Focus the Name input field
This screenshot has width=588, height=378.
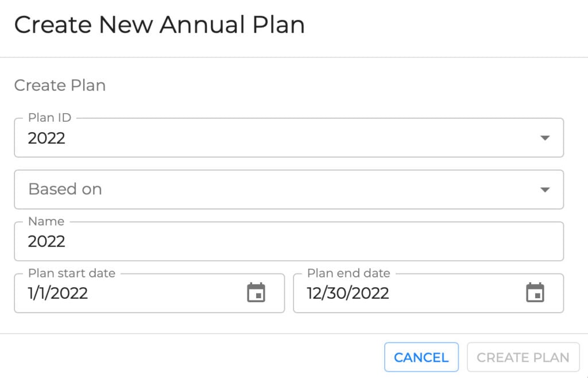(287, 241)
